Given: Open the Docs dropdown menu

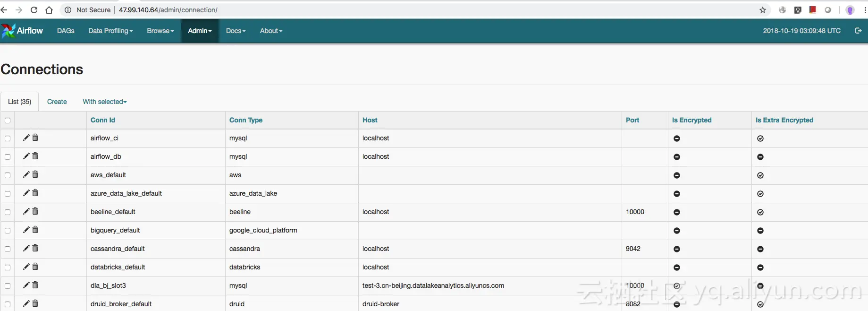Looking at the screenshot, I should click(x=236, y=31).
